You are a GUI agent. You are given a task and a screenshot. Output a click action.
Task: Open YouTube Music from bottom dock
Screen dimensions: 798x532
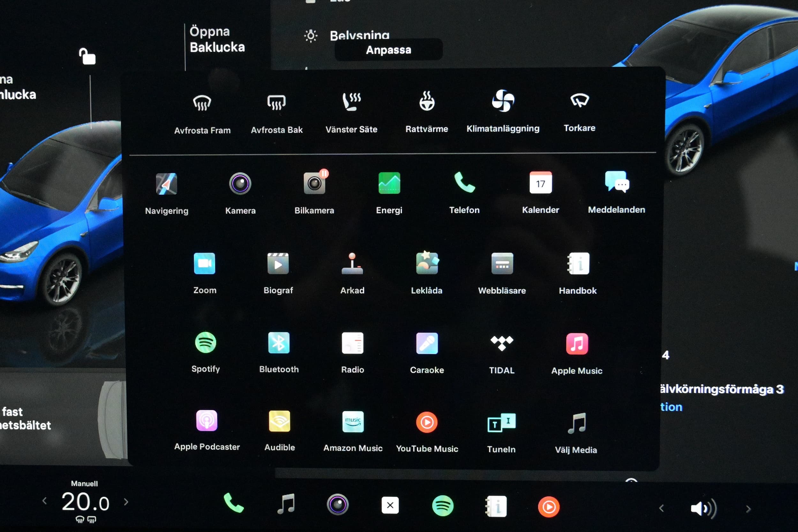tap(549, 507)
